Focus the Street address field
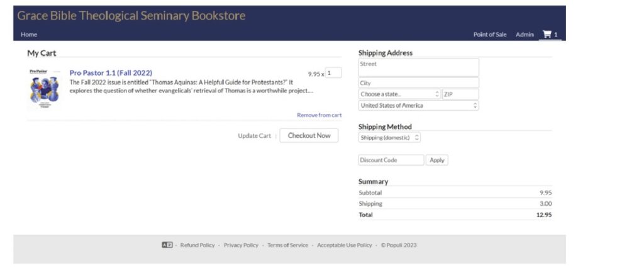This screenshot has width=644, height=270. click(x=418, y=67)
